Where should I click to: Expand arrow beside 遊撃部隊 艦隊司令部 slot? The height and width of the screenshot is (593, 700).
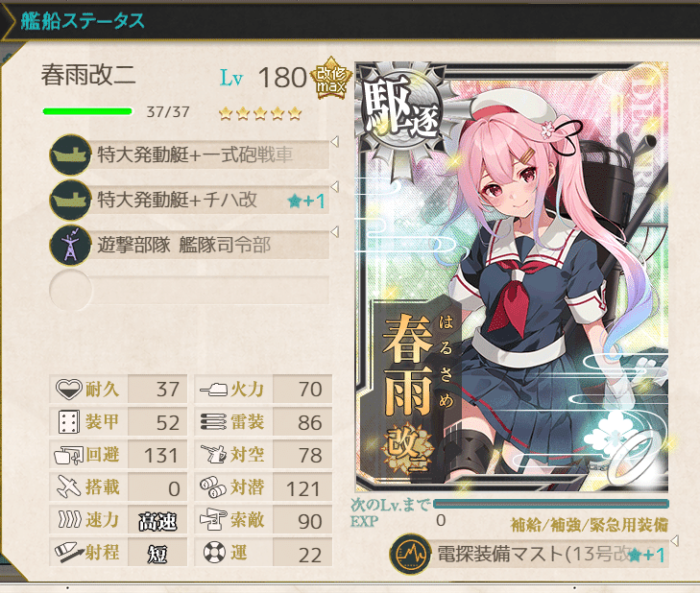[334, 231]
